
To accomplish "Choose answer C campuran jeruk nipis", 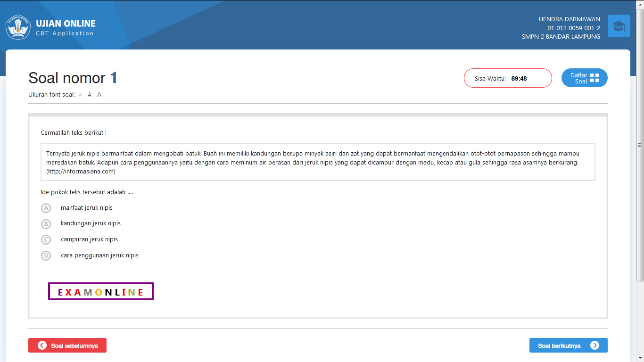I will pyautogui.click(x=46, y=239).
